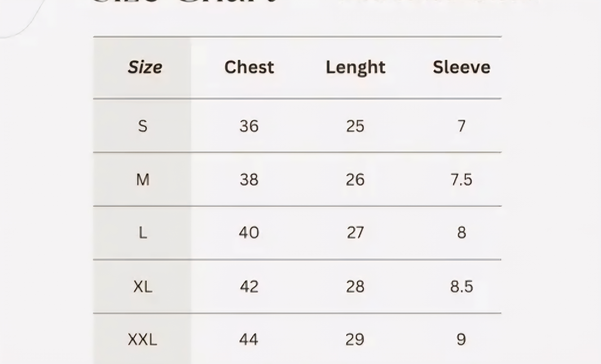Screen dimensions: 601x364
Task: Select length value 29
Action: pyautogui.click(x=355, y=340)
